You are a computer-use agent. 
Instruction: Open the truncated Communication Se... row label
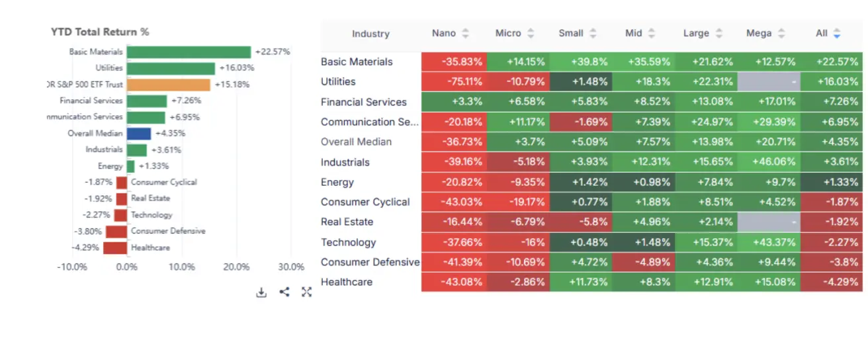[369, 122]
